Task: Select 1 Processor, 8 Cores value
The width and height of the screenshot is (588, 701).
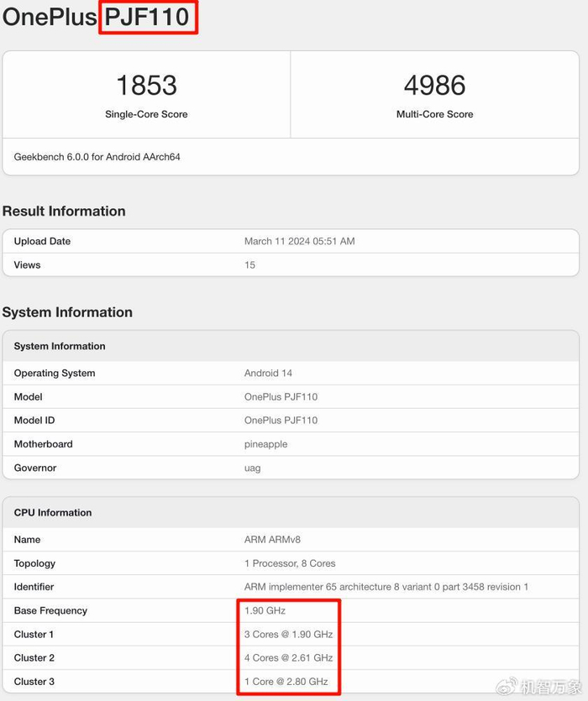Action: [290, 563]
